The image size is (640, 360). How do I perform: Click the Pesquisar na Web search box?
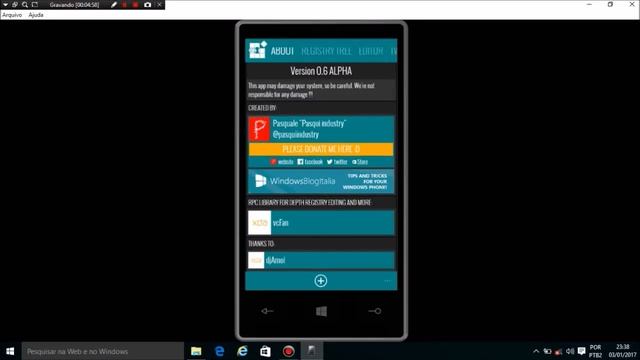tap(102, 351)
